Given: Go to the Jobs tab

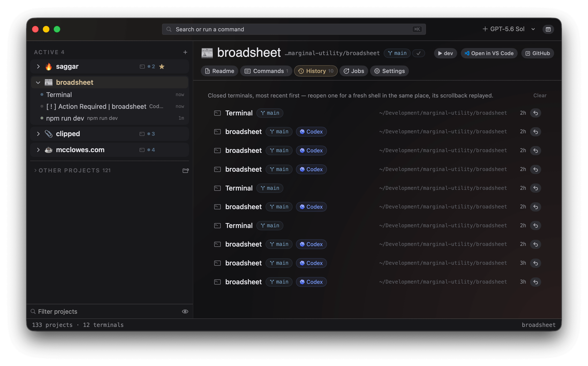Looking at the screenshot, I should pyautogui.click(x=354, y=71).
